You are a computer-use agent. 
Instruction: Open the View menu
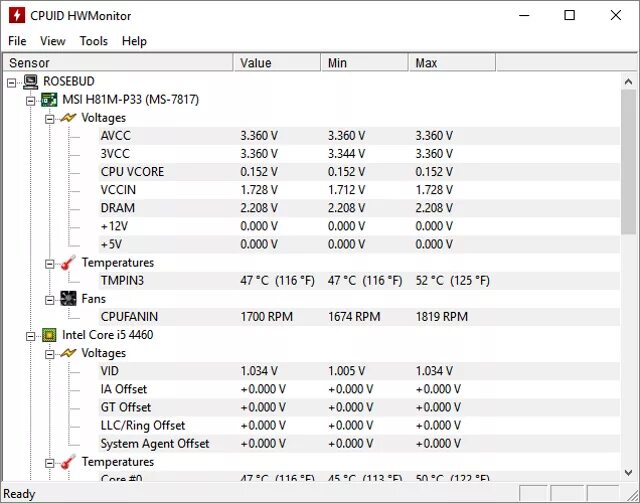(53, 41)
